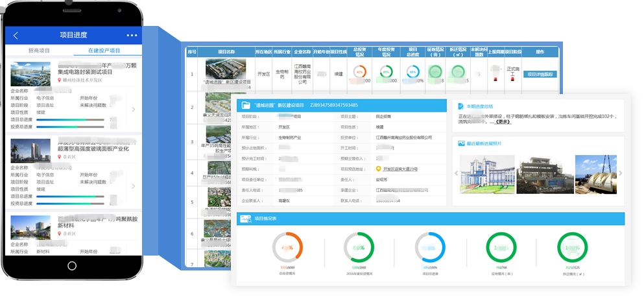Image resolution: width=644 pixels, height=299 pixels.
Task: Select the 在建投产项目 tab
Action: point(104,51)
